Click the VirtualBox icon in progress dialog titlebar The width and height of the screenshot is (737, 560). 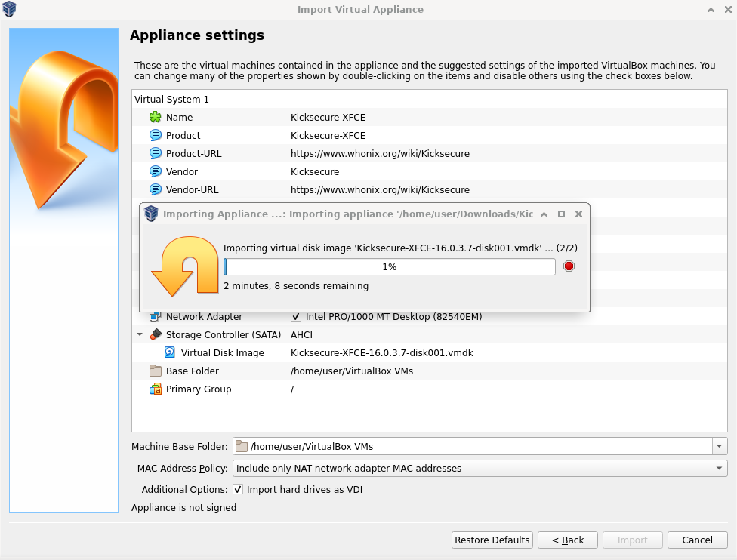pyautogui.click(x=151, y=214)
